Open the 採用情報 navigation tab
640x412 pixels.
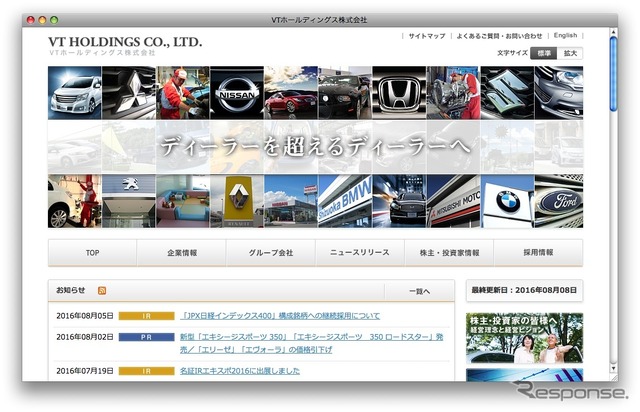point(538,253)
